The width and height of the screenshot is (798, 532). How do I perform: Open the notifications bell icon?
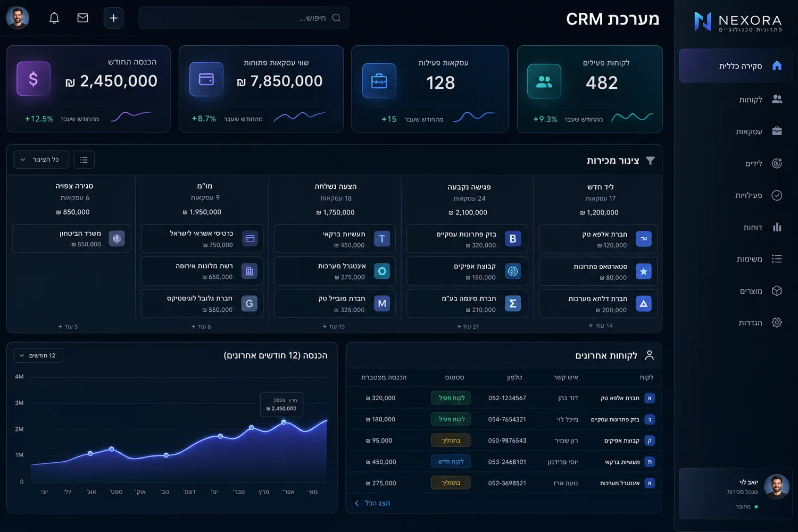pos(54,18)
